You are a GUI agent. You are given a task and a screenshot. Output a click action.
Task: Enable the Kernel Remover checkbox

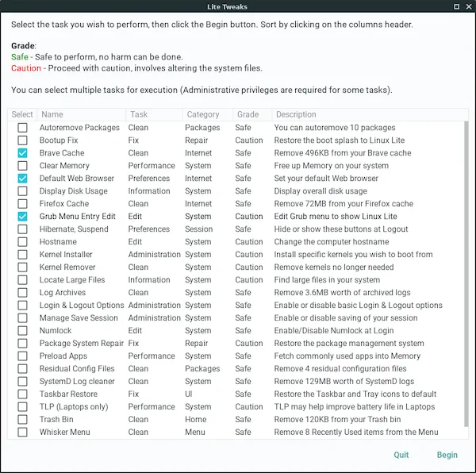tap(22, 267)
